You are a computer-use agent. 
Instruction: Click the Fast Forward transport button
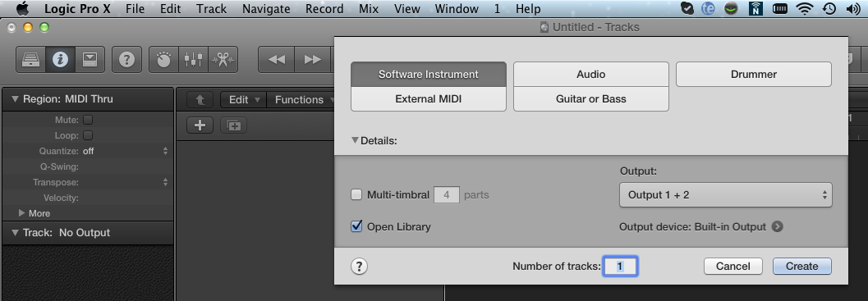click(313, 59)
